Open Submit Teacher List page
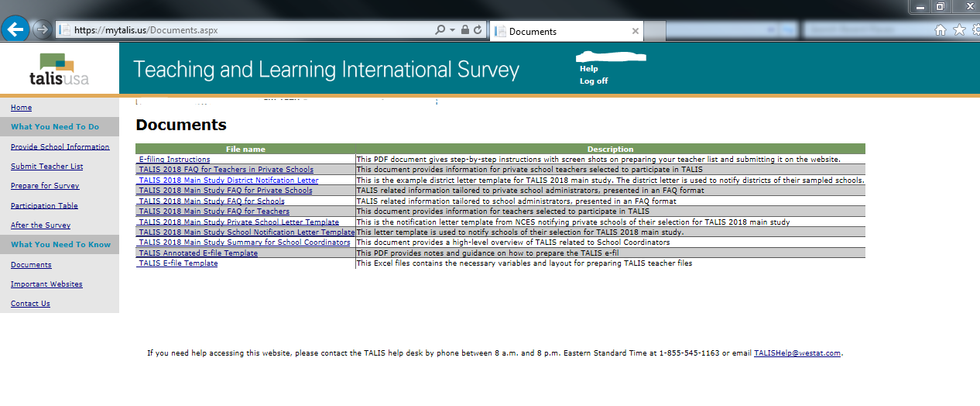Image resolution: width=980 pixels, height=406 pixels. (x=47, y=167)
